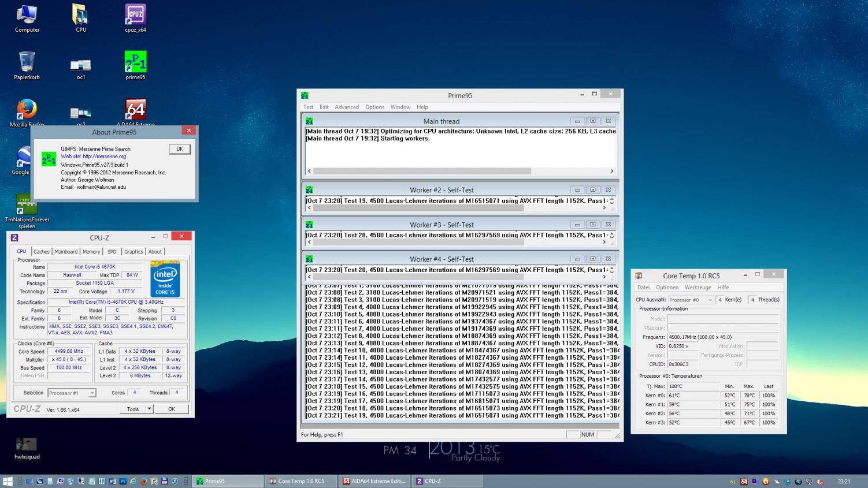Image resolution: width=868 pixels, height=488 pixels.
Task: Click the OK button in CPU-Z
Action: [x=171, y=409]
